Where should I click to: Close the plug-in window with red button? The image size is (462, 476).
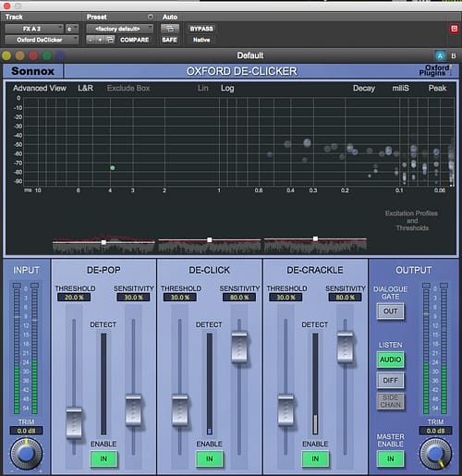pyautogui.click(x=6, y=6)
